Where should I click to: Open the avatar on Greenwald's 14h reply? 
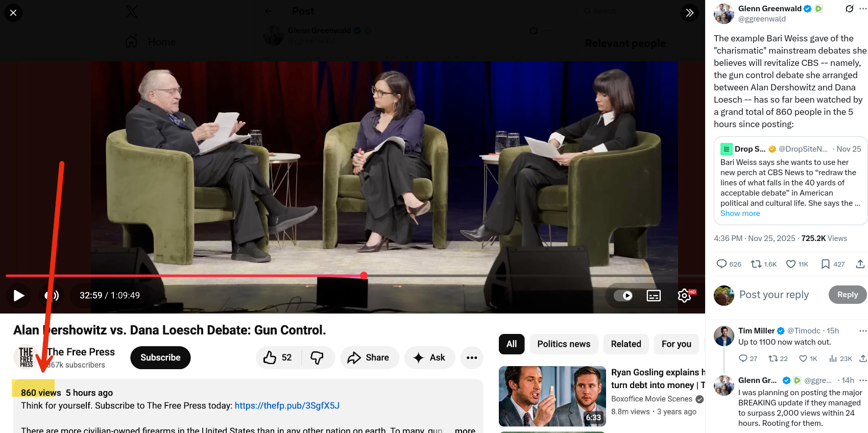point(724,386)
